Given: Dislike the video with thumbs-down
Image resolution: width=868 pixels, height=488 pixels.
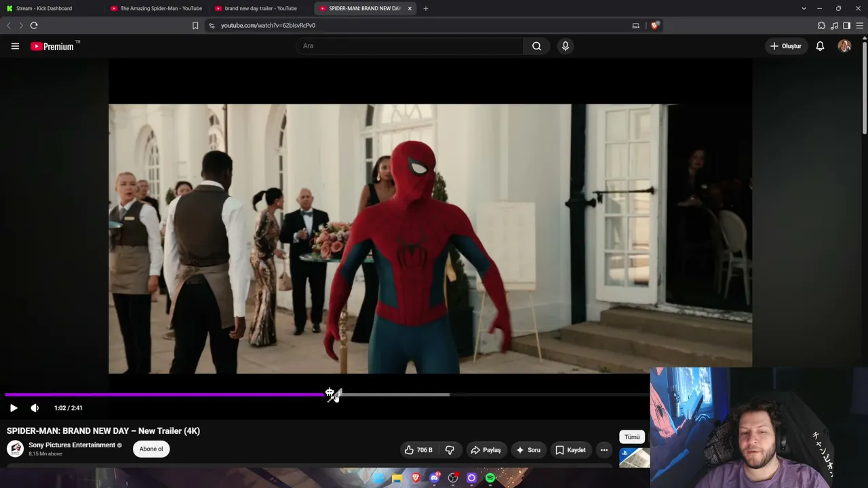Looking at the screenshot, I should [450, 450].
